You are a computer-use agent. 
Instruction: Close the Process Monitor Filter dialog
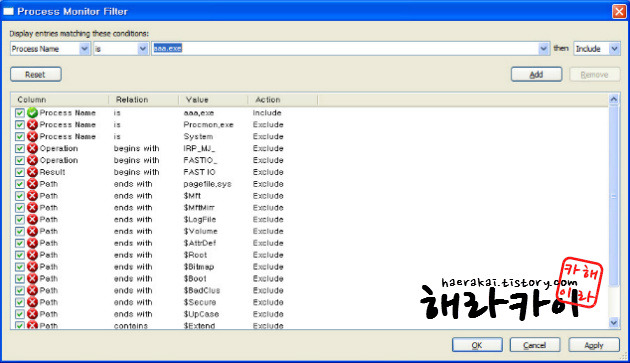619,11
